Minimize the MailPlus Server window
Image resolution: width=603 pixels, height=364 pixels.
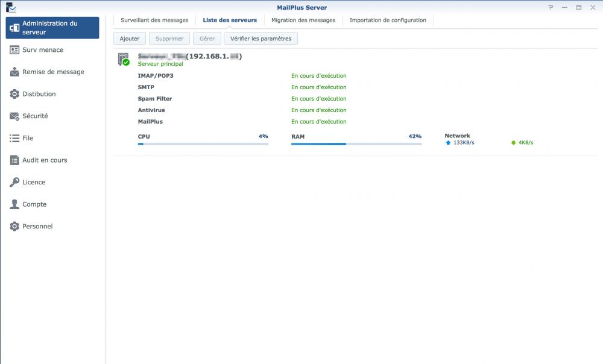(564, 7)
